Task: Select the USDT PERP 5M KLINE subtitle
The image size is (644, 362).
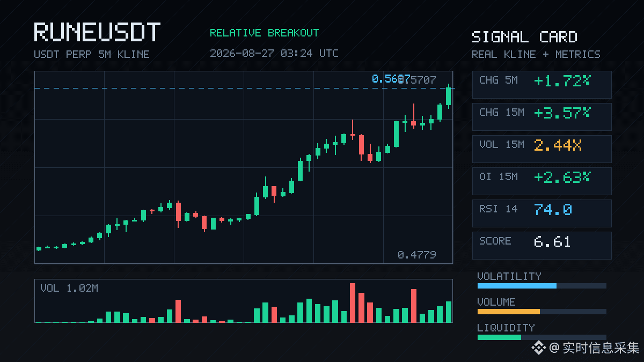Action: tap(92, 54)
